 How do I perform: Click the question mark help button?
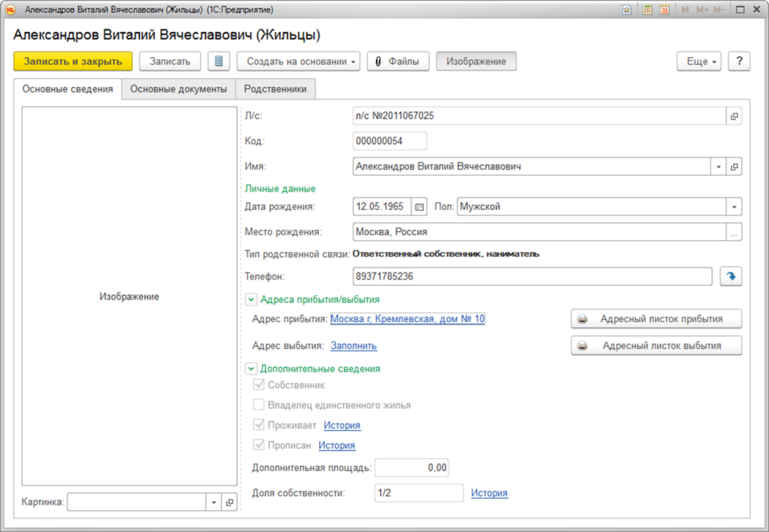739,62
